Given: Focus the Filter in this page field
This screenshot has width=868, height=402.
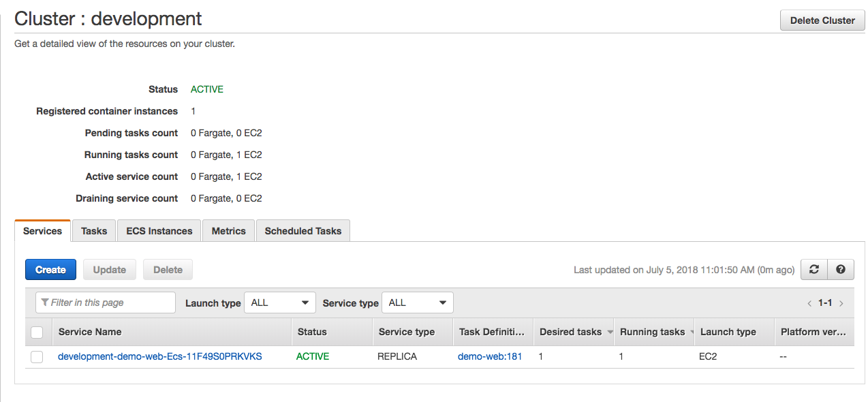Looking at the screenshot, I should coord(106,303).
